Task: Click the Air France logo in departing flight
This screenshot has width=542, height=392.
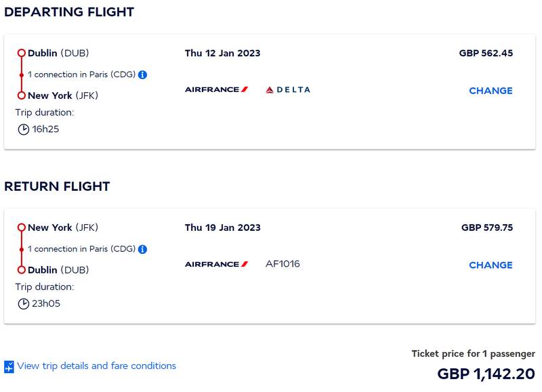Action: tap(216, 90)
